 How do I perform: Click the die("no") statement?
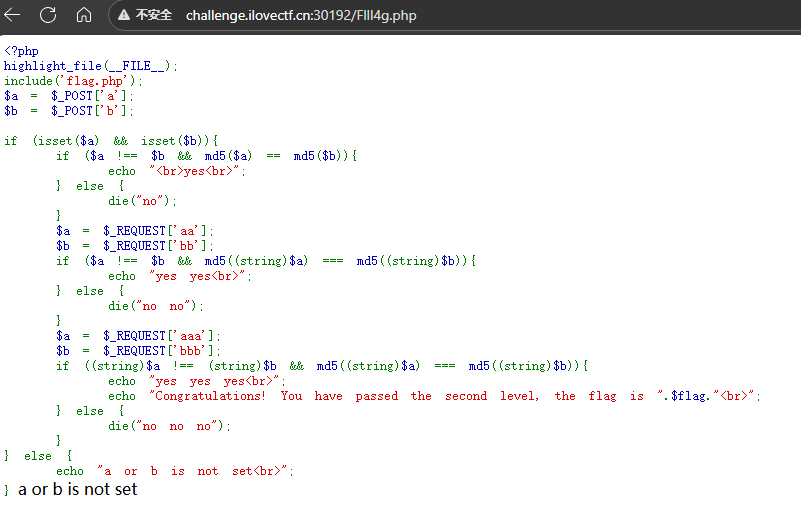pos(142,201)
